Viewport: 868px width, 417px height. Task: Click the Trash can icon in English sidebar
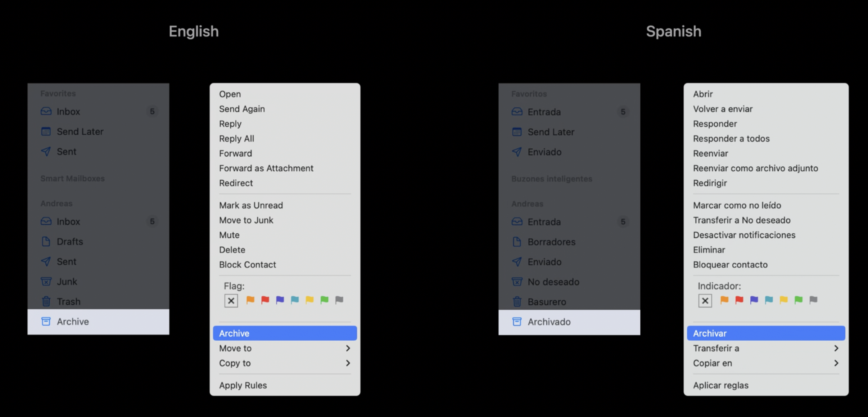(x=46, y=301)
